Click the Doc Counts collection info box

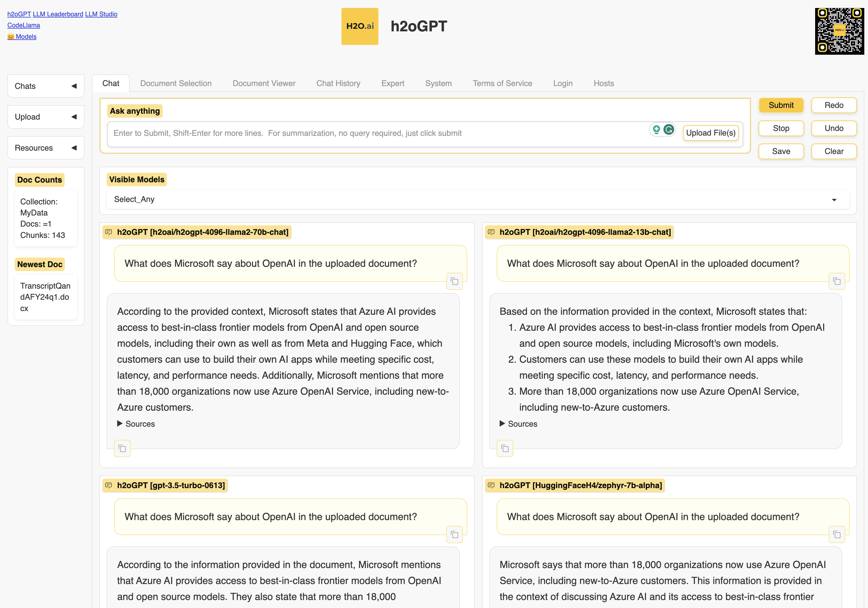tap(46, 218)
